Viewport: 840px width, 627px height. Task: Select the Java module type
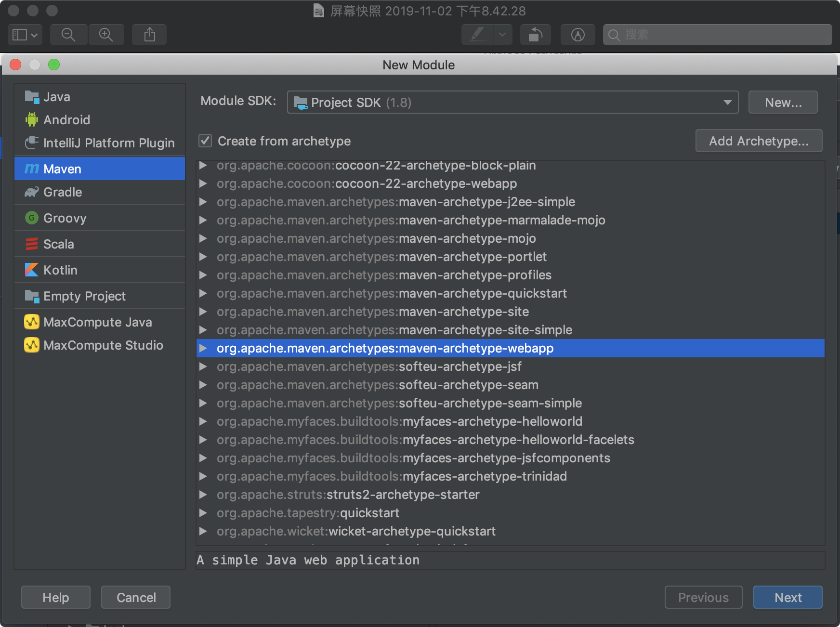[x=100, y=97]
